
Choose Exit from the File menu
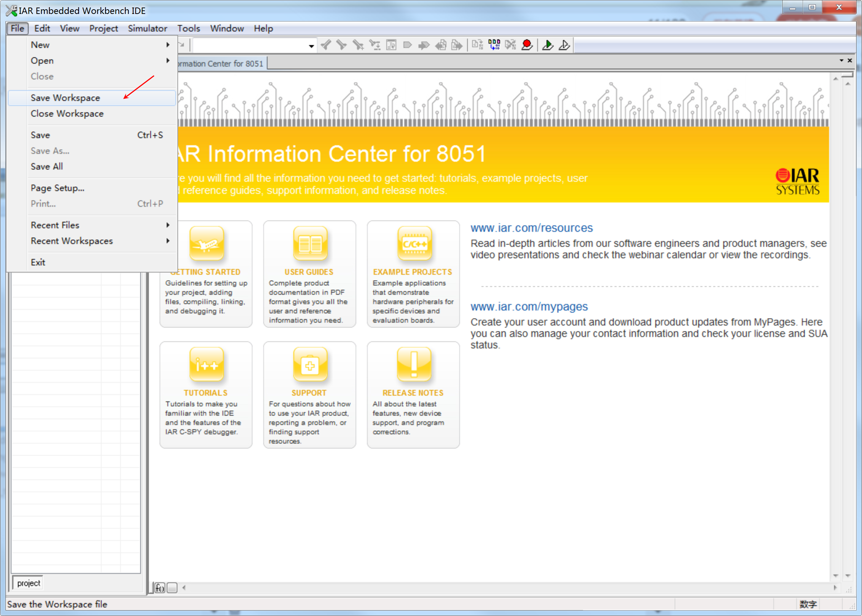click(x=38, y=262)
